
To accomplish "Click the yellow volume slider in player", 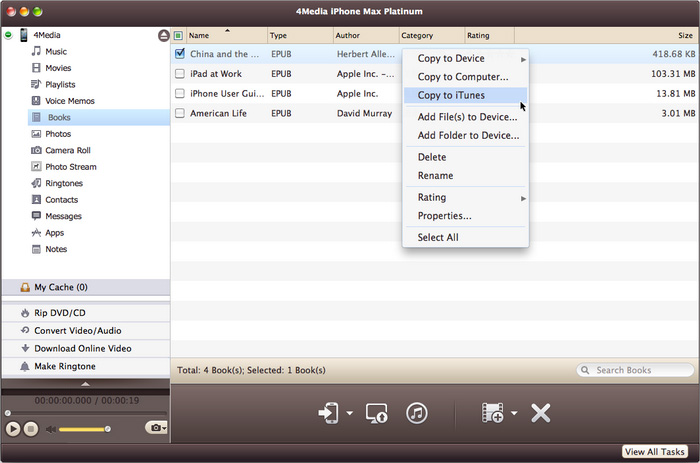I will click(x=83, y=429).
